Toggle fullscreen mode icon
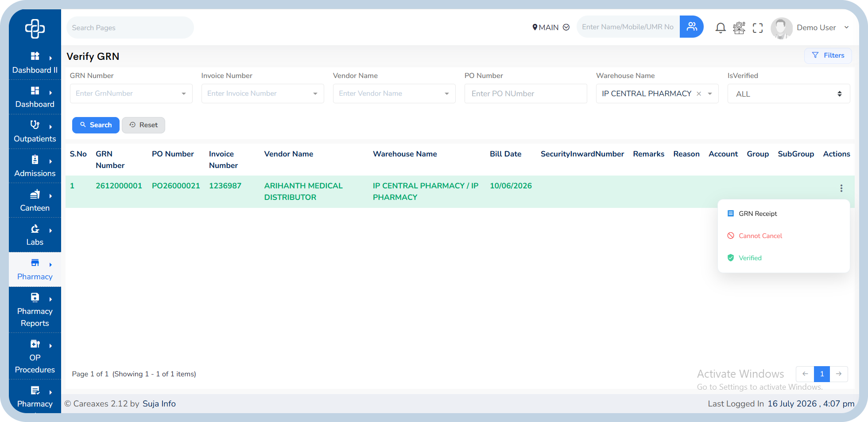The height and width of the screenshot is (422, 868). click(x=758, y=28)
